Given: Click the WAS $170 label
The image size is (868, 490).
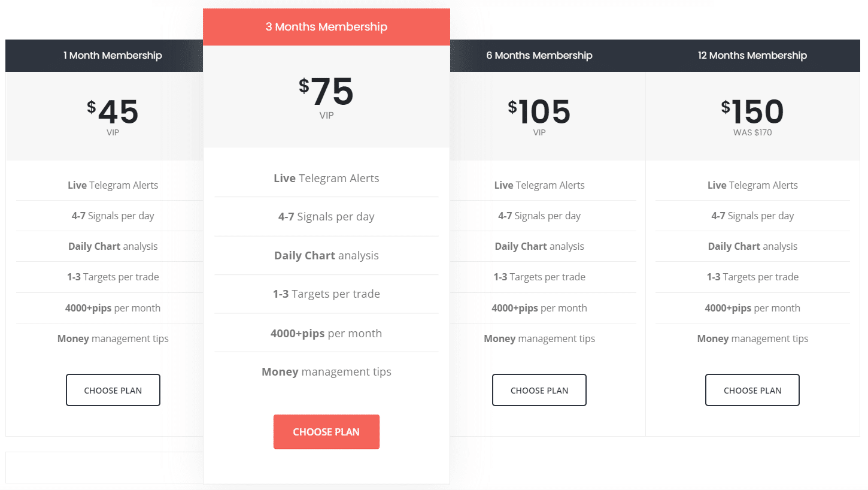Looking at the screenshot, I should (x=752, y=133).
